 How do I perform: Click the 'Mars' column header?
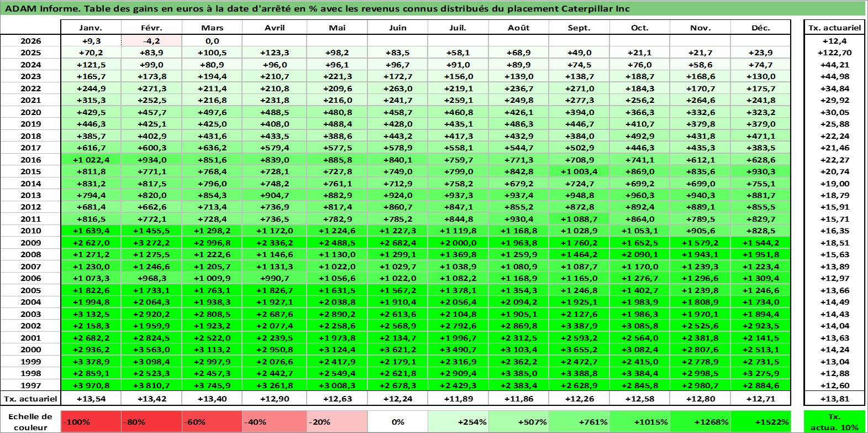tap(212, 28)
